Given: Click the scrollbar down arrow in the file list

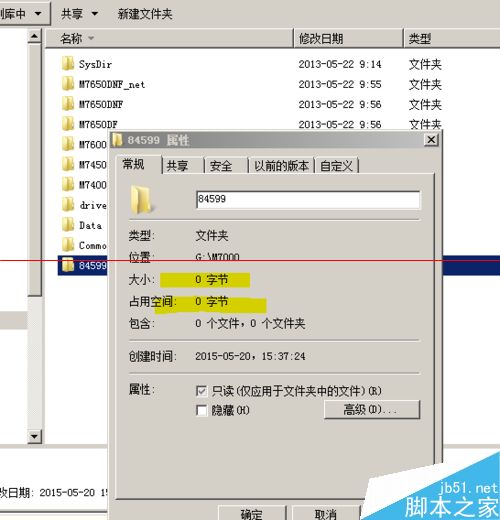Looking at the screenshot, I should [35, 436].
